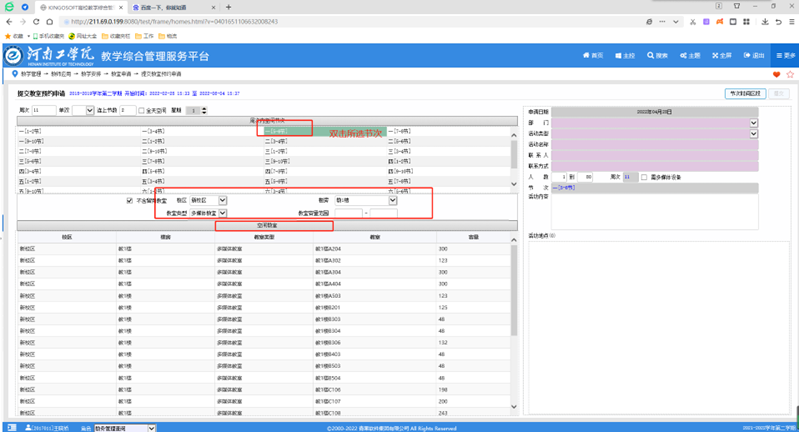
Task: Click the red heart favorite icon
Action: pos(777,75)
